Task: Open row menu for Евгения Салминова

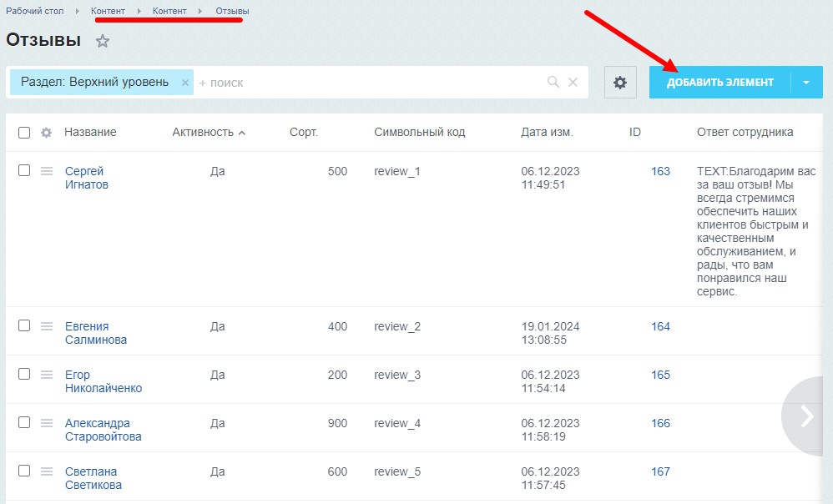Action: click(x=47, y=326)
